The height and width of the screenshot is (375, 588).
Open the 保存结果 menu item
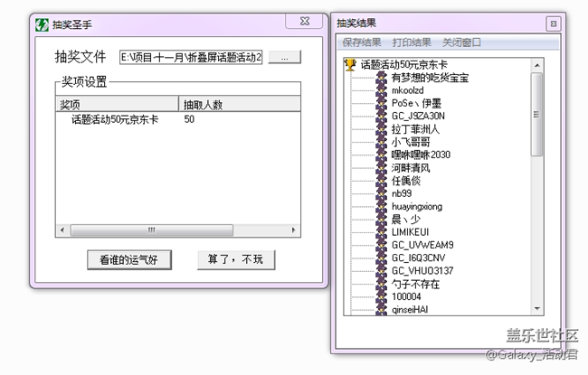(x=362, y=42)
